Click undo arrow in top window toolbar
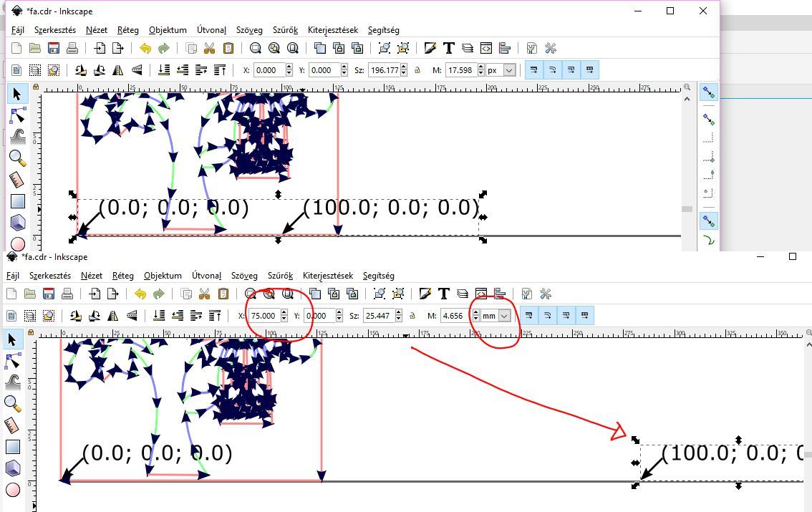The height and width of the screenshot is (512, 812). point(145,49)
